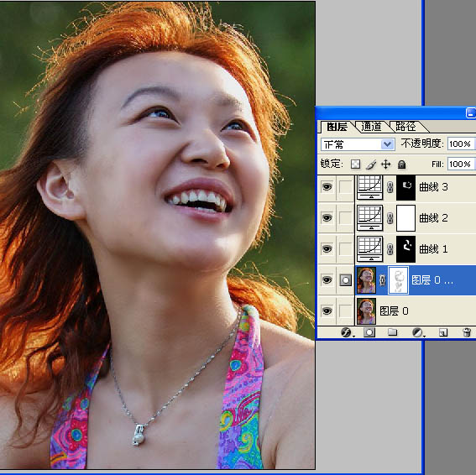Click the add layer style icon

346,332
